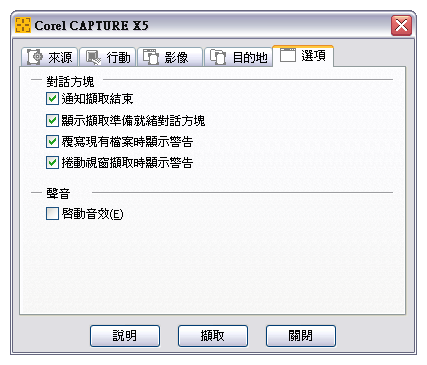Click the 行動 tab's monitor icon
427x365 pixels.
pyautogui.click(x=93, y=57)
